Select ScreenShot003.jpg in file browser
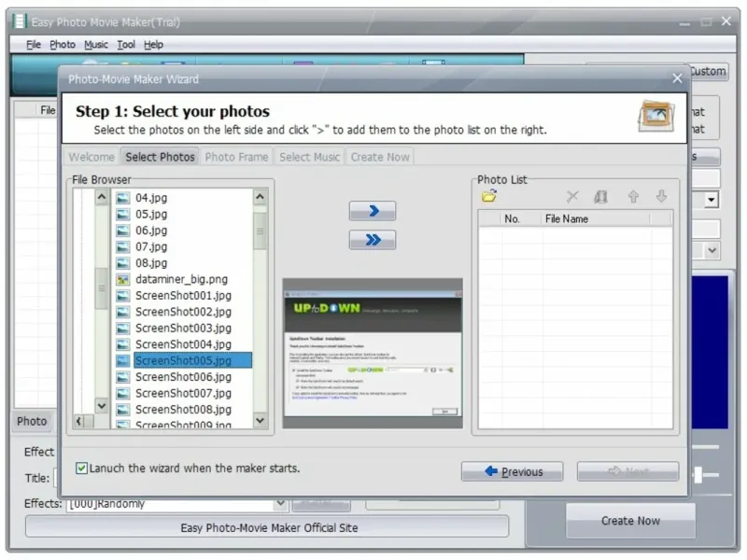The width and height of the screenshot is (747, 560). coord(183,329)
